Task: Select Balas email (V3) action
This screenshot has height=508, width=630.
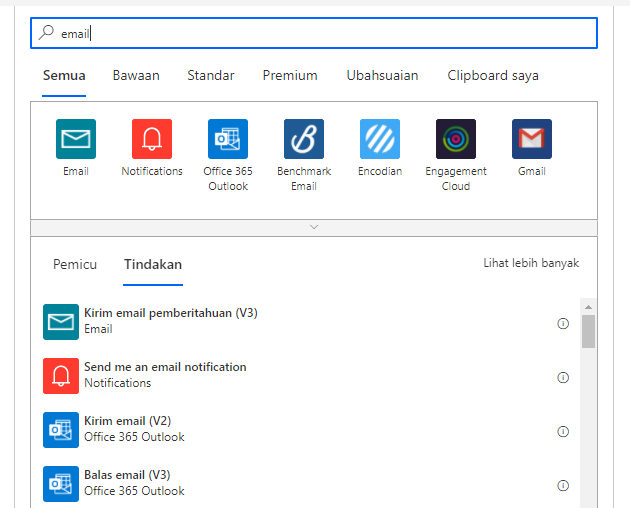Action: (306, 484)
